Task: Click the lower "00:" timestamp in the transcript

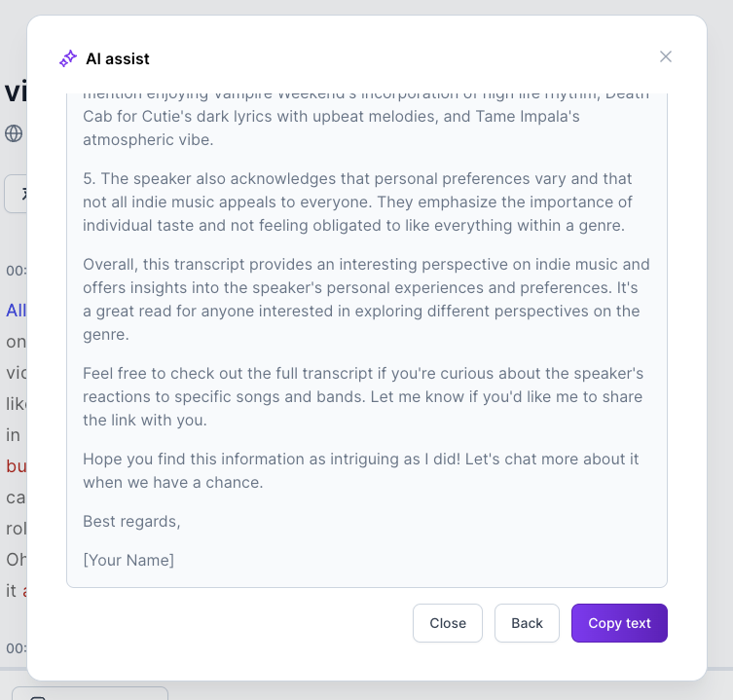Action: point(16,647)
